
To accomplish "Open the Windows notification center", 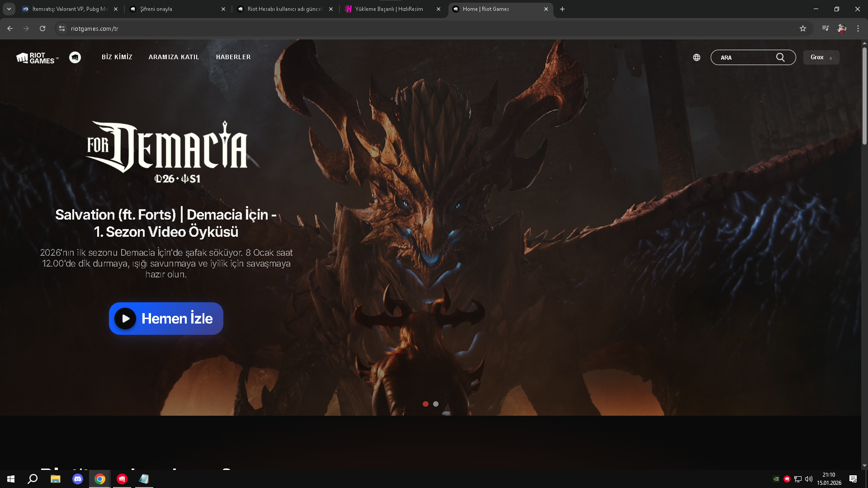I will point(853,479).
